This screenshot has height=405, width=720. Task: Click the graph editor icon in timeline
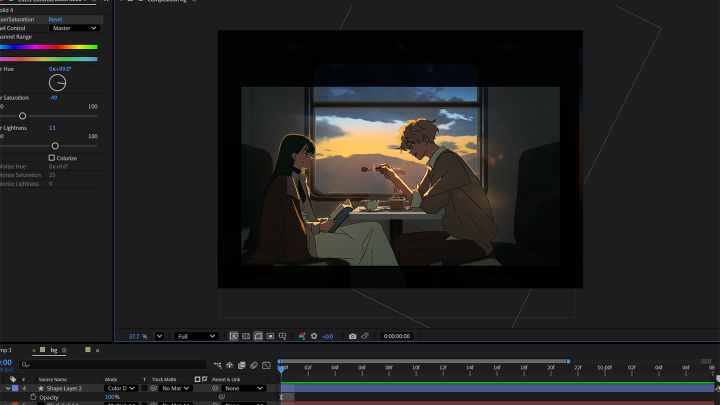point(266,365)
